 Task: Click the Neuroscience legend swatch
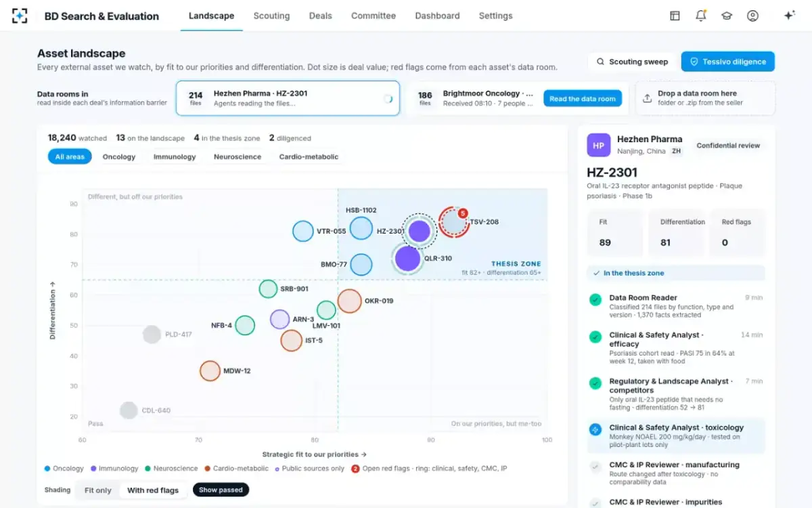148,468
